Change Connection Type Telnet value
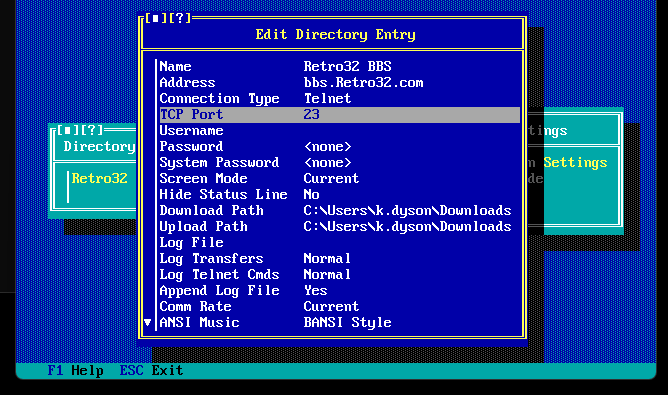 (327, 98)
